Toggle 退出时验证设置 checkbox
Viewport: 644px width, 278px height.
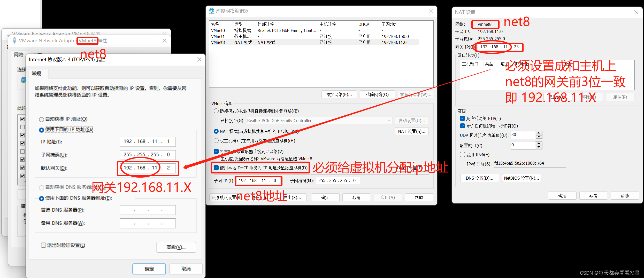tap(43, 245)
